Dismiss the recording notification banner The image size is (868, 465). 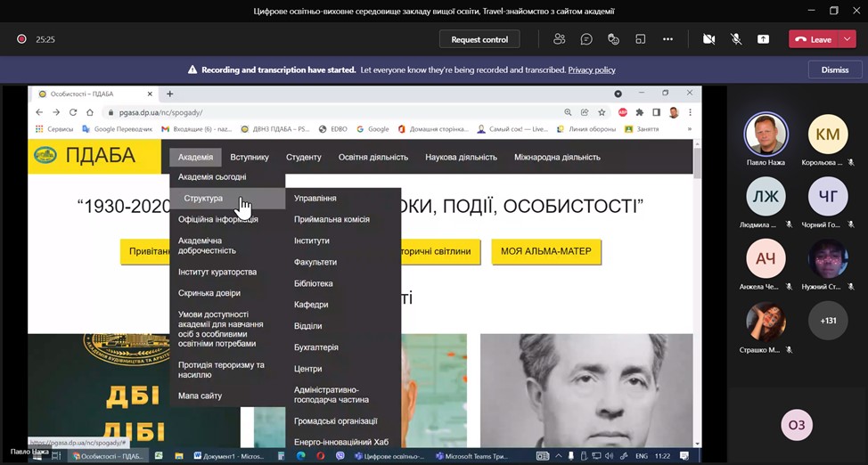click(835, 69)
